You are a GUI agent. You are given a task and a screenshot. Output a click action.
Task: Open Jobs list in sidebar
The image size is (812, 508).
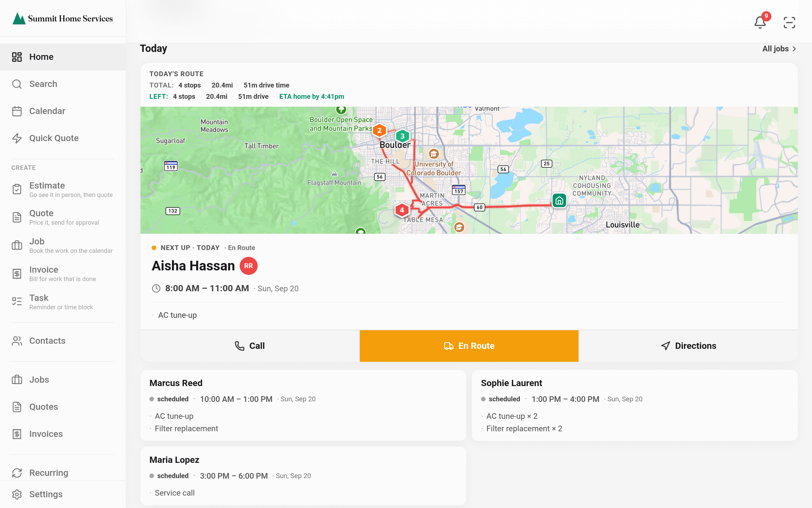click(x=63, y=380)
